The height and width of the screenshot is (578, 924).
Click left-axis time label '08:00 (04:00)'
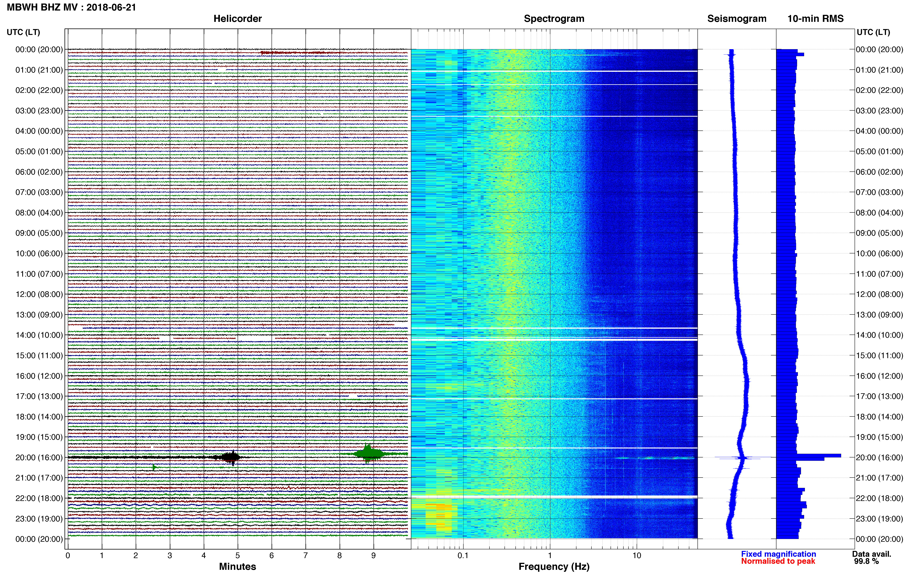pyautogui.click(x=39, y=213)
